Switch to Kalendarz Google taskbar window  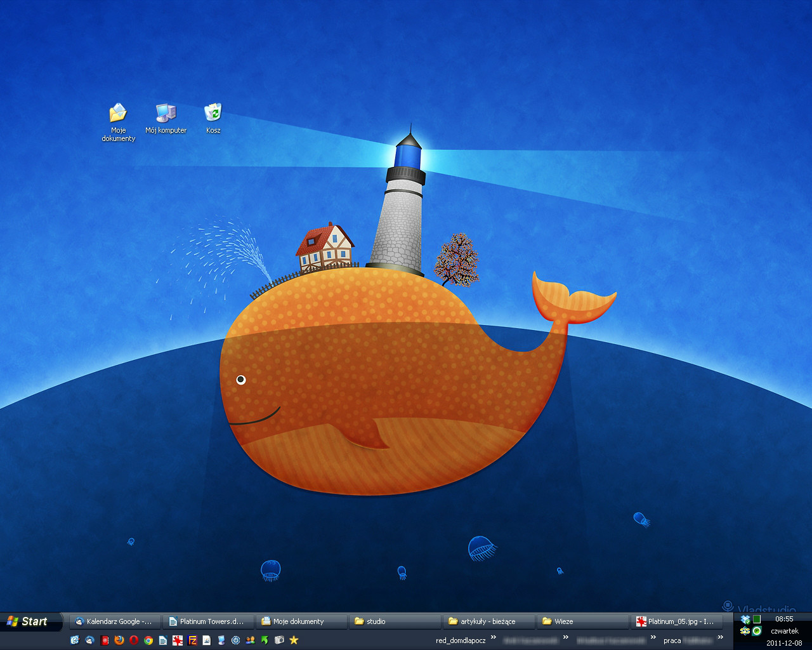pos(114,622)
